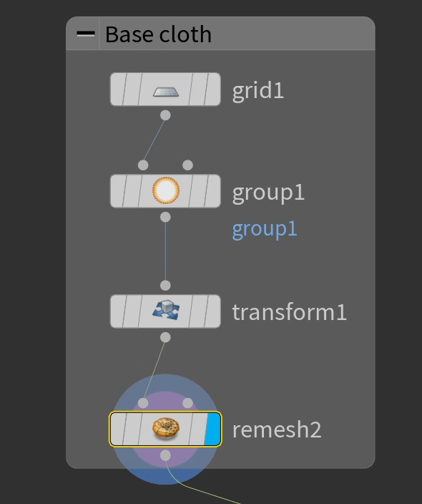This screenshot has height=504, width=422.
Task: Collapse the Base cloth network box
Action: (x=86, y=34)
